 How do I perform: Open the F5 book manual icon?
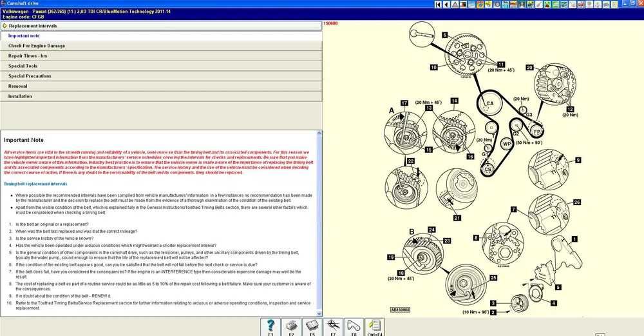(x=312, y=328)
